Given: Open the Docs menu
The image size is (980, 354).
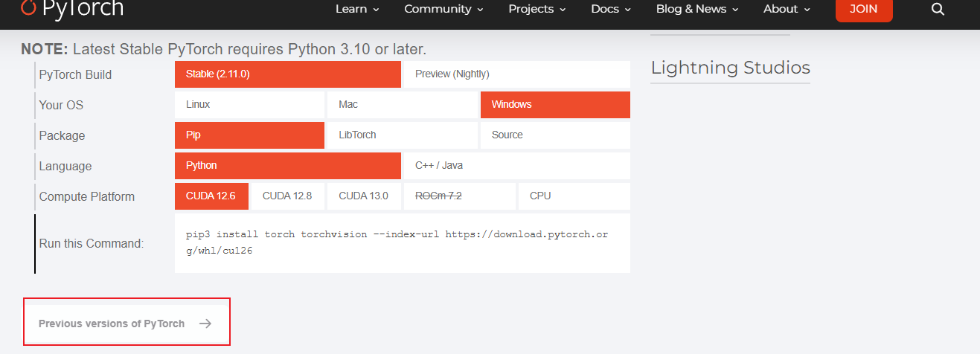Looking at the screenshot, I should [x=610, y=10].
